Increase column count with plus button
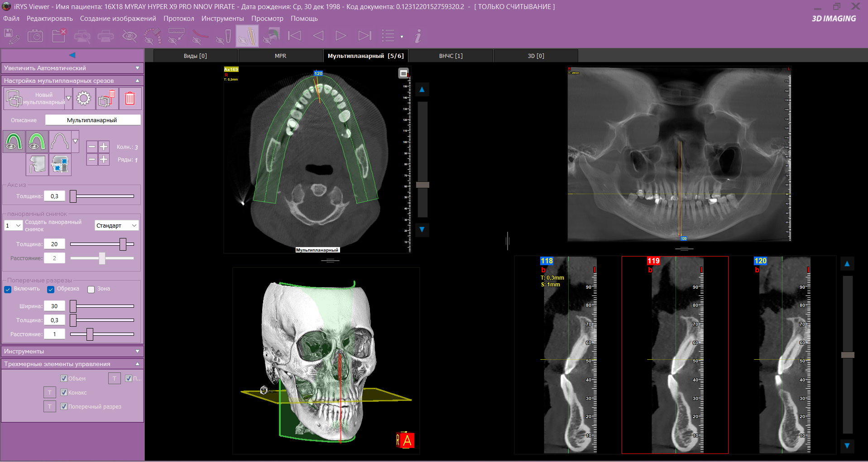The width and height of the screenshot is (868, 462). point(104,147)
